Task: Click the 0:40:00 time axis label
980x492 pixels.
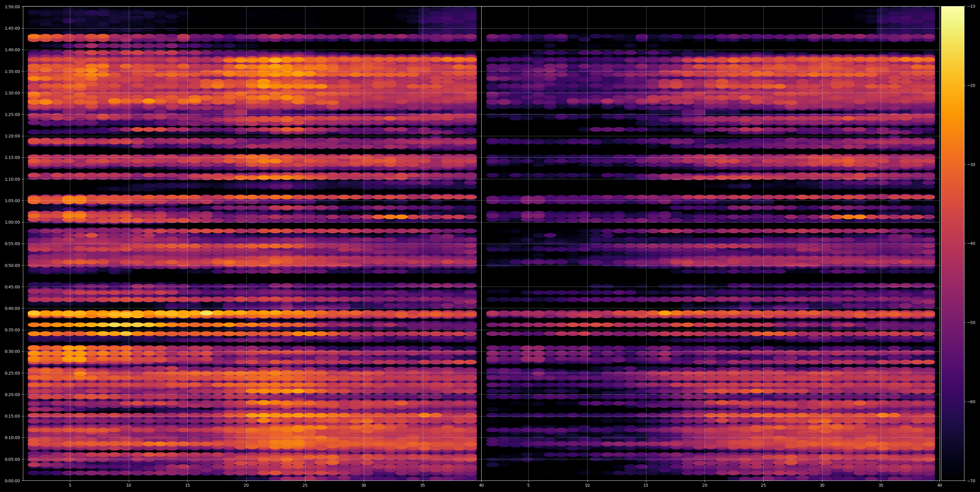Action: 13,308
